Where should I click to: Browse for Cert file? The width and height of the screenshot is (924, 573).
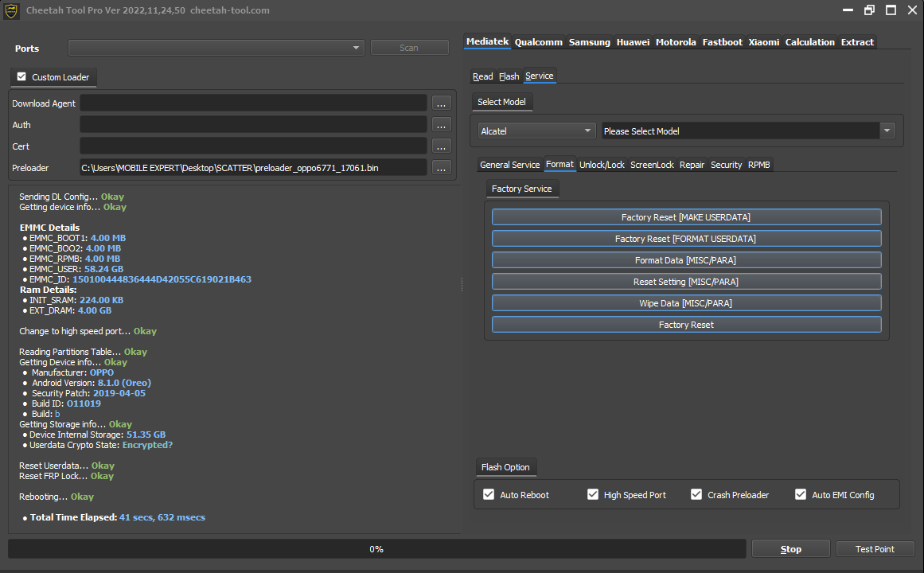pyautogui.click(x=442, y=146)
